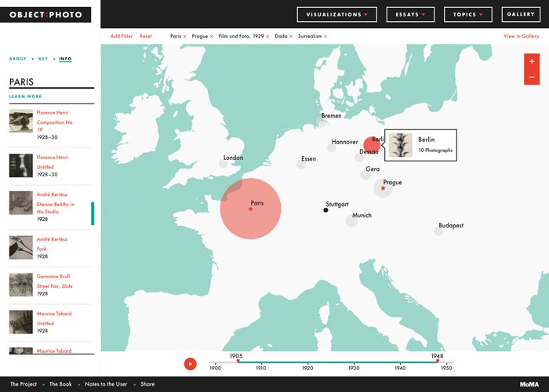Expand the Essays dropdown
Viewport: 549px width, 392px height.
pos(410,15)
